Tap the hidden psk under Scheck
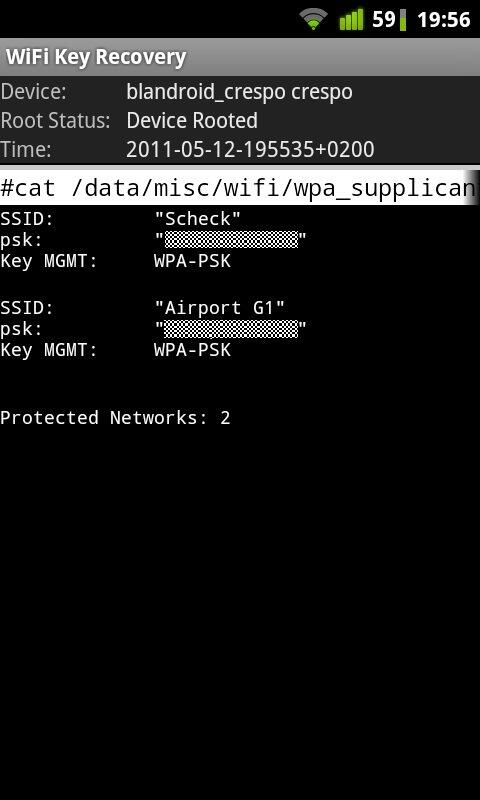 (x=231, y=239)
